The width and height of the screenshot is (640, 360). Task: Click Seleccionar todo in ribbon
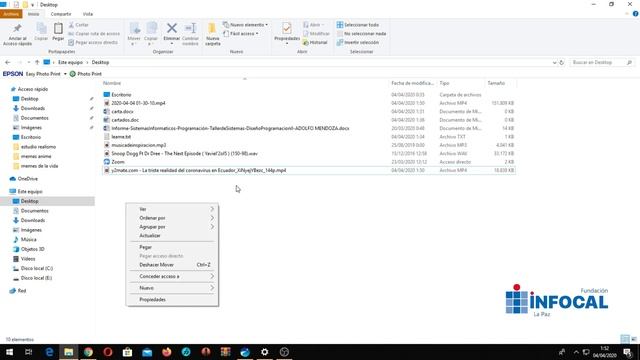click(358, 25)
